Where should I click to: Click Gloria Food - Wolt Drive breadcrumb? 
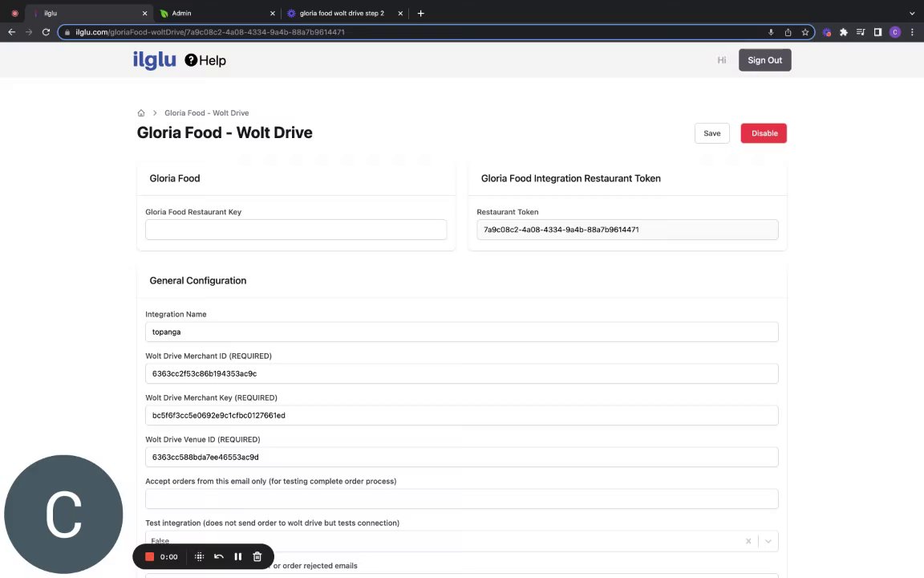206,112
